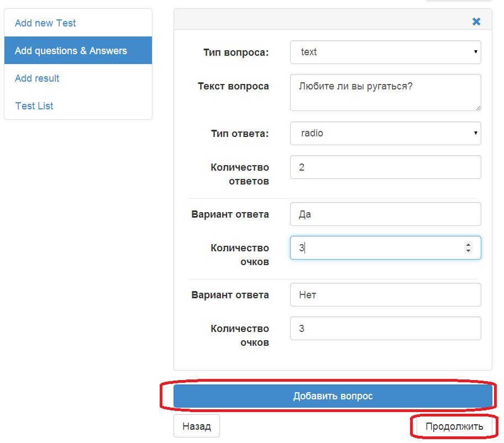Focus the score field for the Да answer

coord(385,247)
